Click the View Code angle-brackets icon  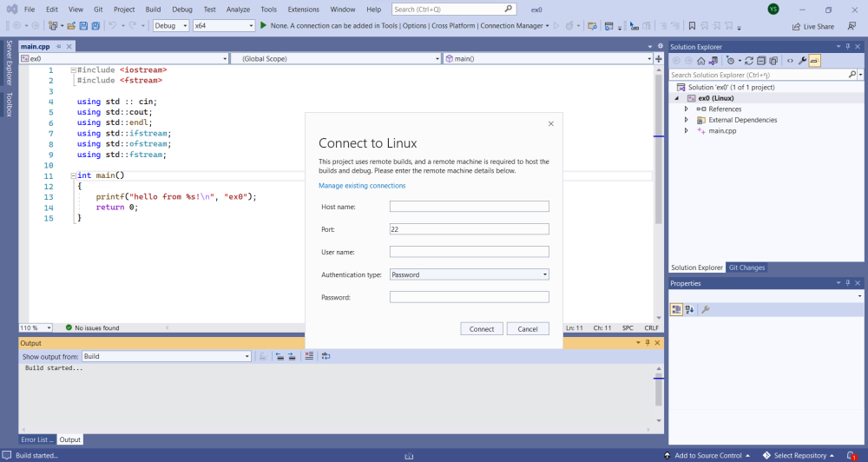pyautogui.click(x=790, y=61)
